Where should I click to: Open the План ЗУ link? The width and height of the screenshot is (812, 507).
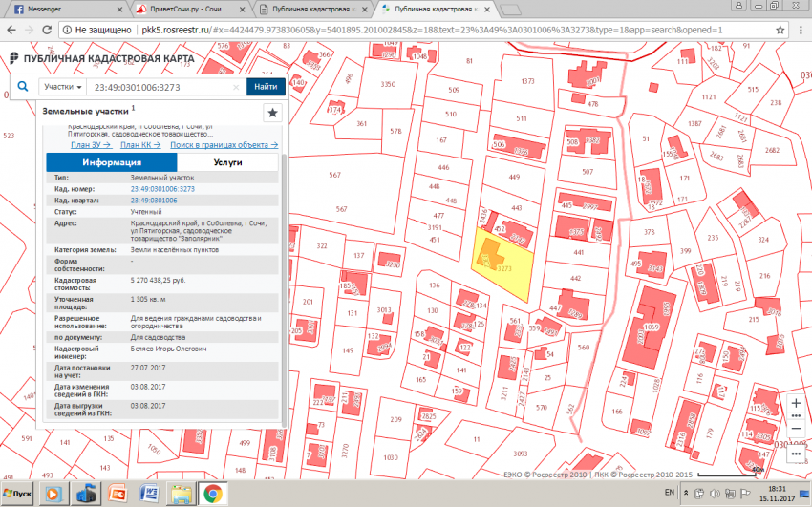pyautogui.click(x=91, y=145)
